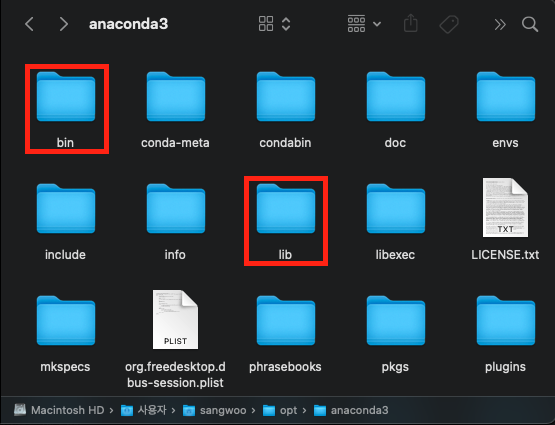Click the 'mkspecs' name label

(x=65, y=367)
